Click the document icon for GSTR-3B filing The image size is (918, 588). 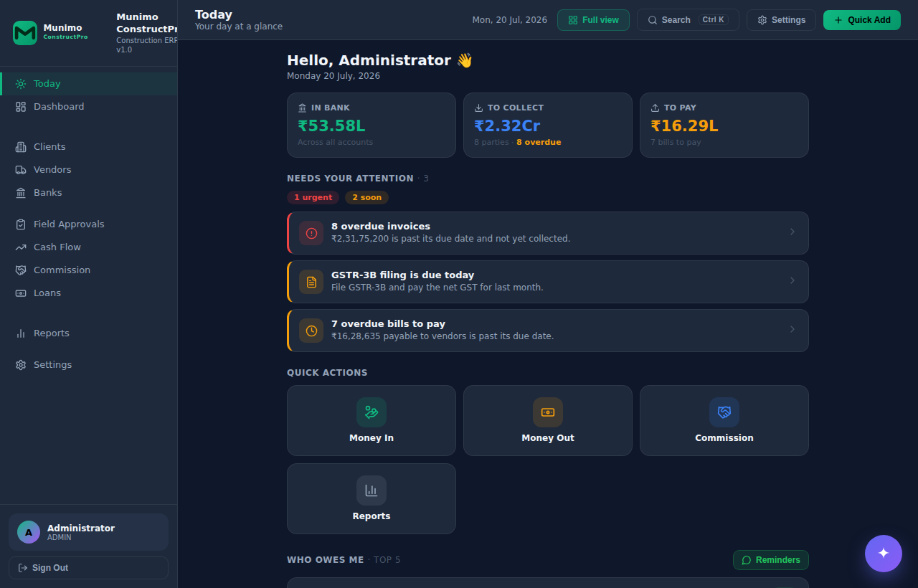pos(311,282)
